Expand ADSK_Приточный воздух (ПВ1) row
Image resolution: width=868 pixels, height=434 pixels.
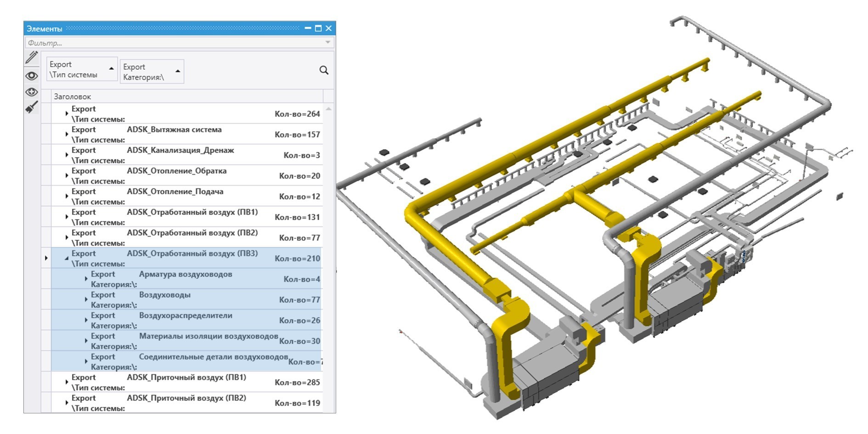(x=67, y=382)
